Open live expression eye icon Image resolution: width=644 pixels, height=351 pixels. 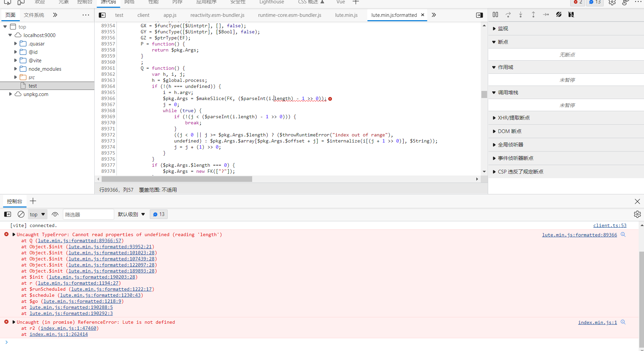55,214
